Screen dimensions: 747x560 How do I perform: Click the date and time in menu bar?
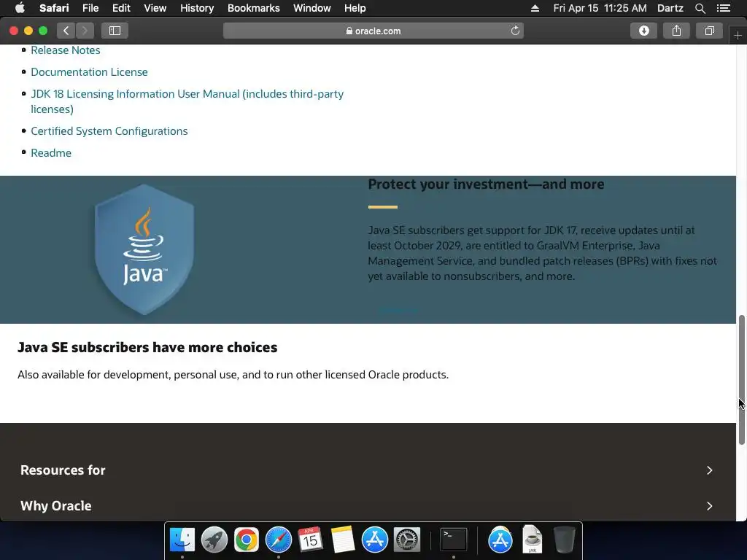(600, 8)
